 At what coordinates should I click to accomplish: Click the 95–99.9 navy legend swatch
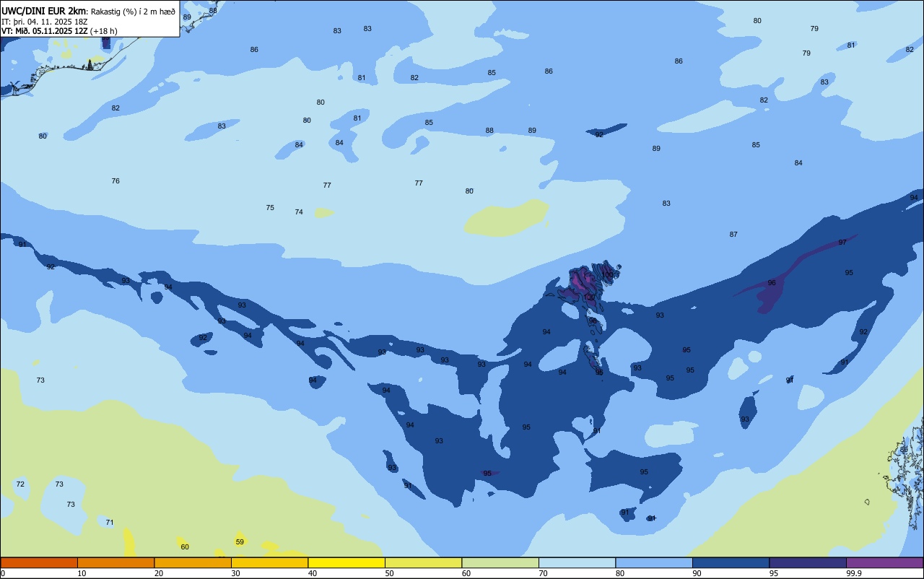tap(808, 562)
